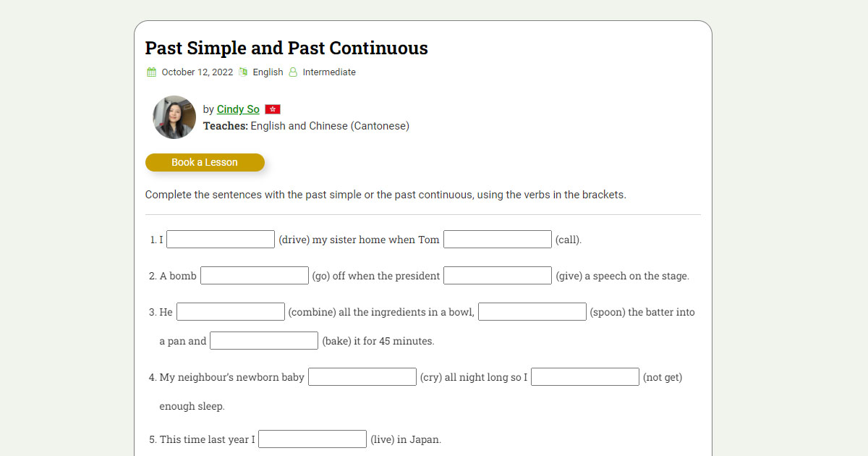Click the Hong Kong flag icon
The height and width of the screenshot is (456, 868).
coord(273,109)
